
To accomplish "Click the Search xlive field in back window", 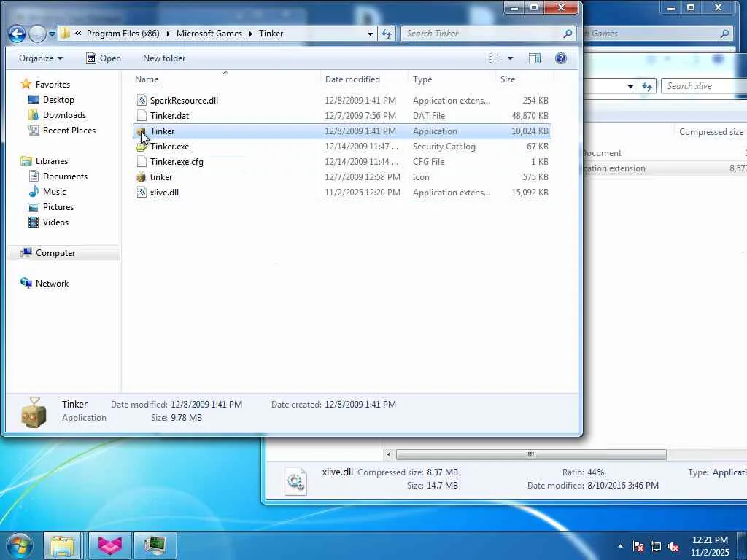I will (704, 86).
